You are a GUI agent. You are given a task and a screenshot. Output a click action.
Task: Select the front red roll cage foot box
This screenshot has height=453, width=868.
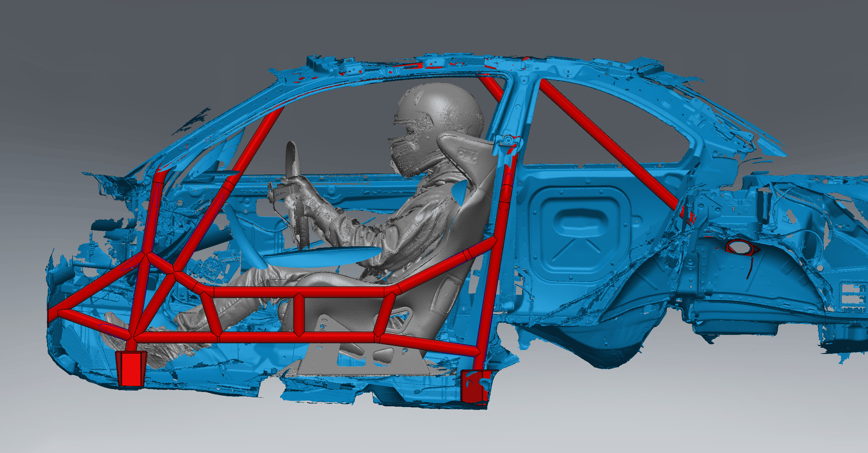click(x=131, y=367)
